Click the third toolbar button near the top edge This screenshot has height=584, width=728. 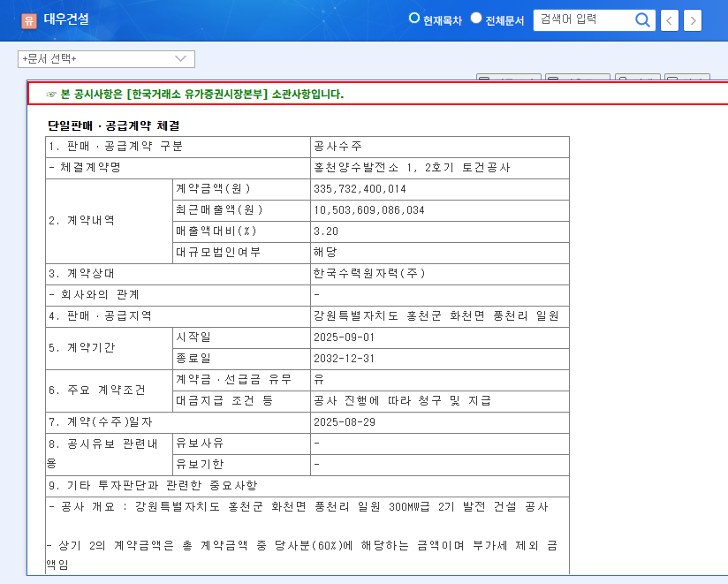(638, 77)
